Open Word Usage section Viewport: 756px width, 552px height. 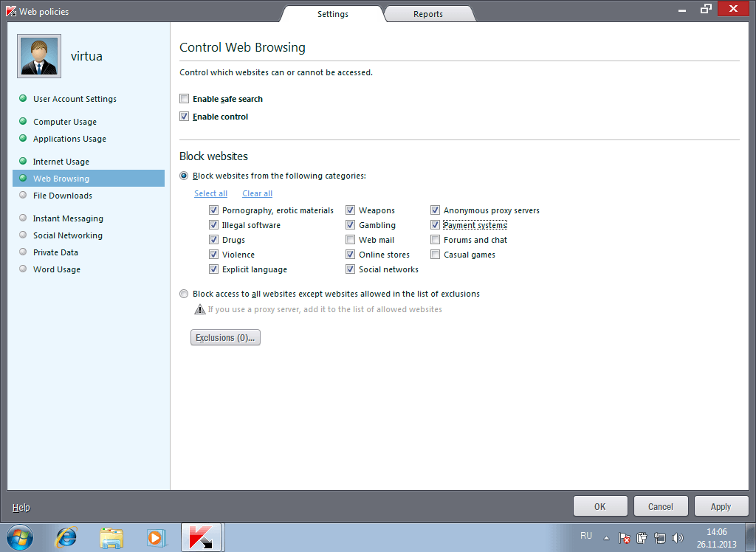click(x=56, y=269)
